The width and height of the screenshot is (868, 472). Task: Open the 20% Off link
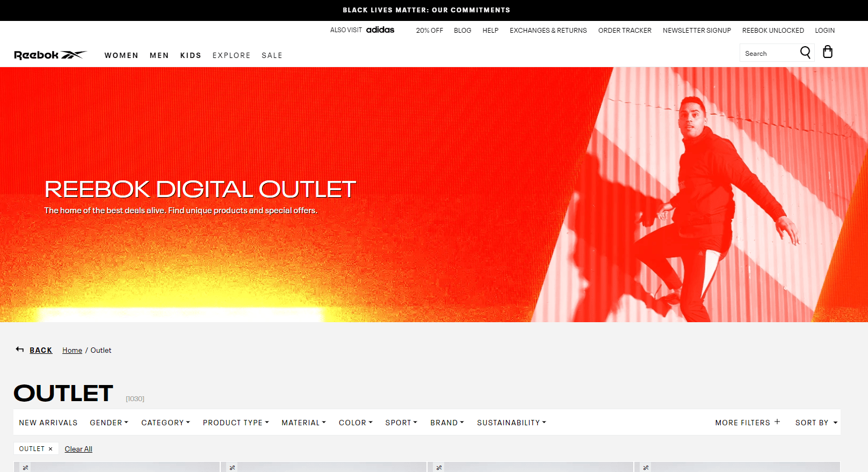[430, 31]
